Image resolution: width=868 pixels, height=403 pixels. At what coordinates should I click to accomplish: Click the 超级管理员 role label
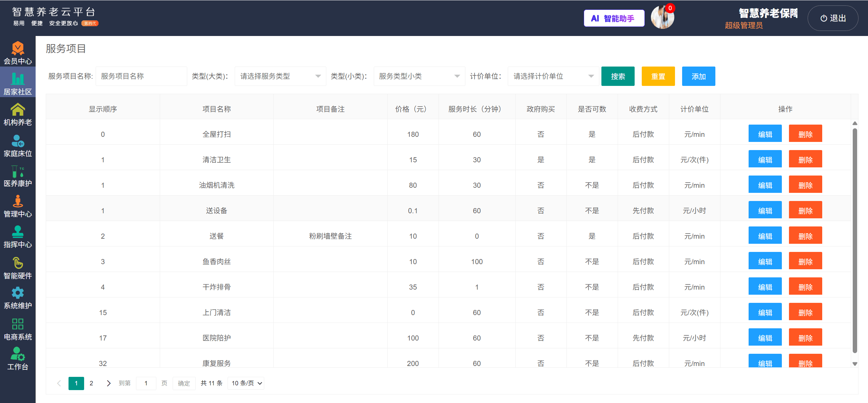pyautogui.click(x=744, y=25)
